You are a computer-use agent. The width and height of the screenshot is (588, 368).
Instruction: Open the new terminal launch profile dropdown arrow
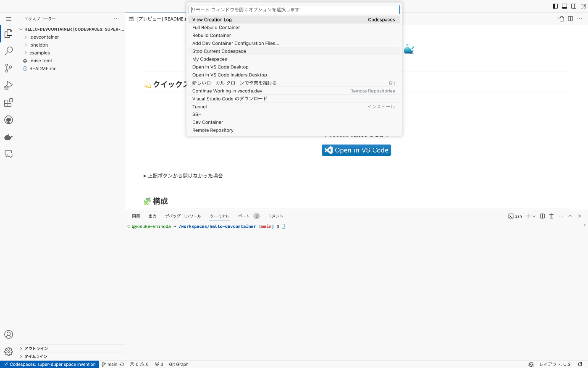[x=534, y=216]
